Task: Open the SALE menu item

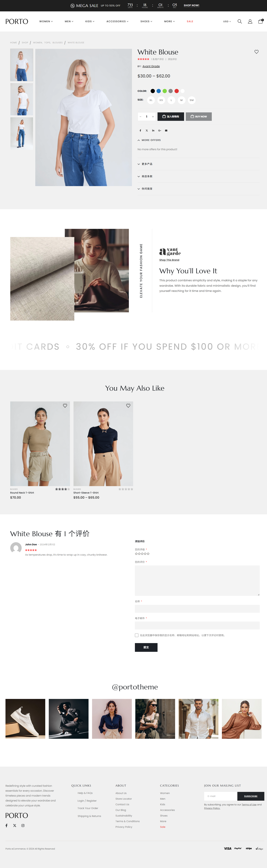Action: point(190,21)
